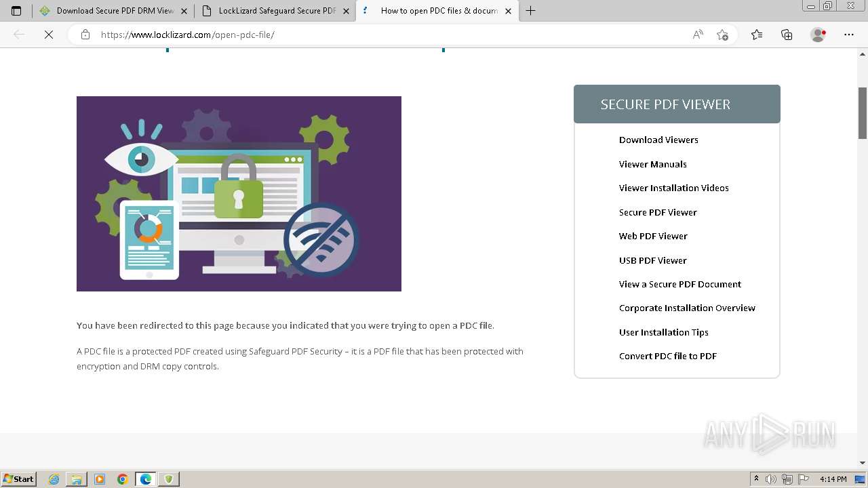Open the Favorites list
Viewport: 868px width, 488px height.
click(x=757, y=35)
